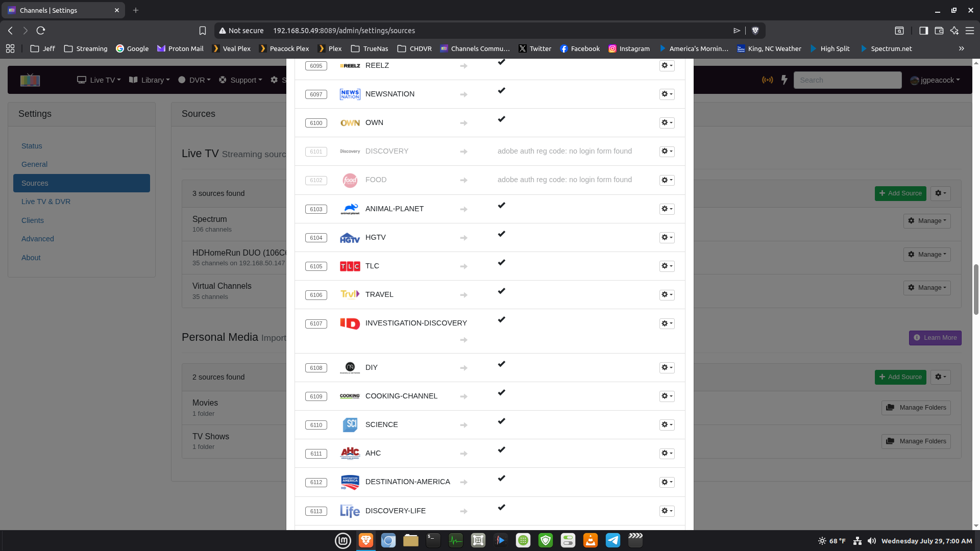Open the Live TV navbar menu
Image resolution: width=980 pixels, height=551 pixels.
point(99,80)
